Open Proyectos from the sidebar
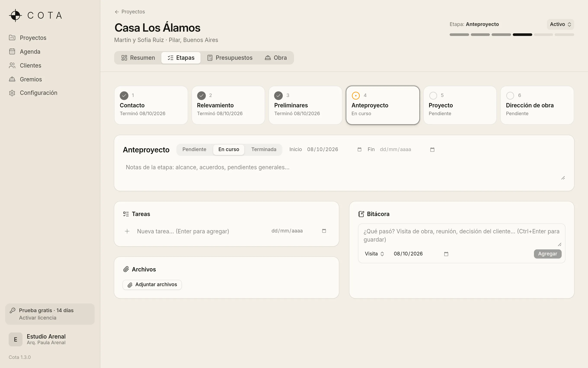 (50, 38)
